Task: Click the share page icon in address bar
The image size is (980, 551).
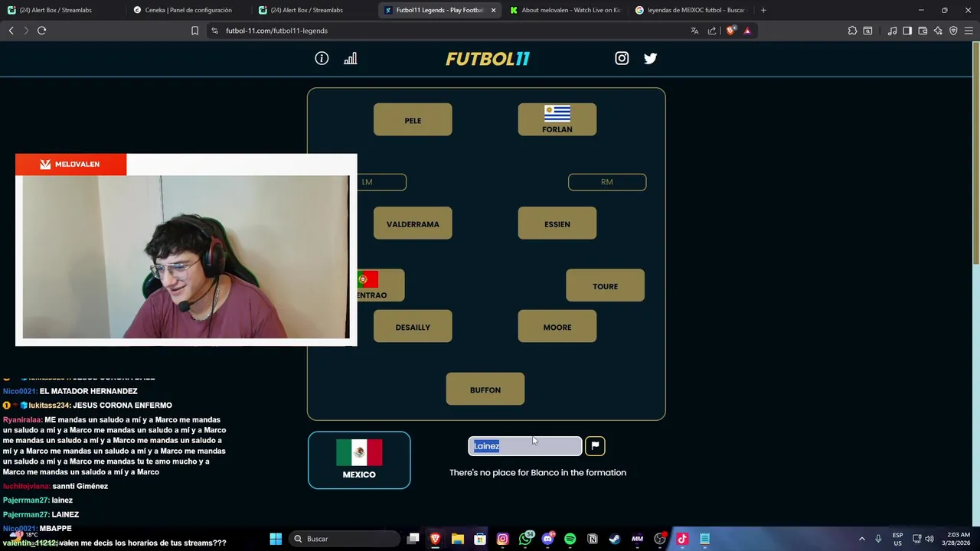Action: (x=712, y=31)
